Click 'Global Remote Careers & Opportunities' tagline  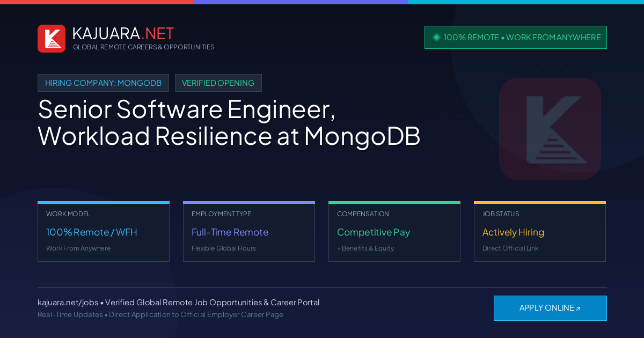(143, 47)
